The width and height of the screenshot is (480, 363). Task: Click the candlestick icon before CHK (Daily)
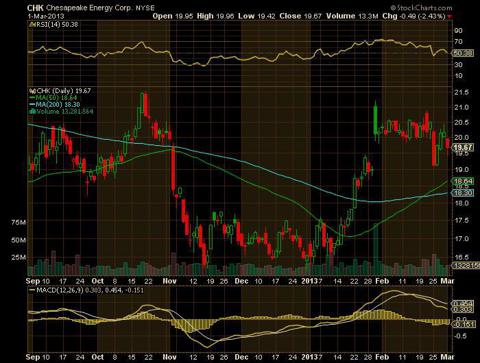32,91
